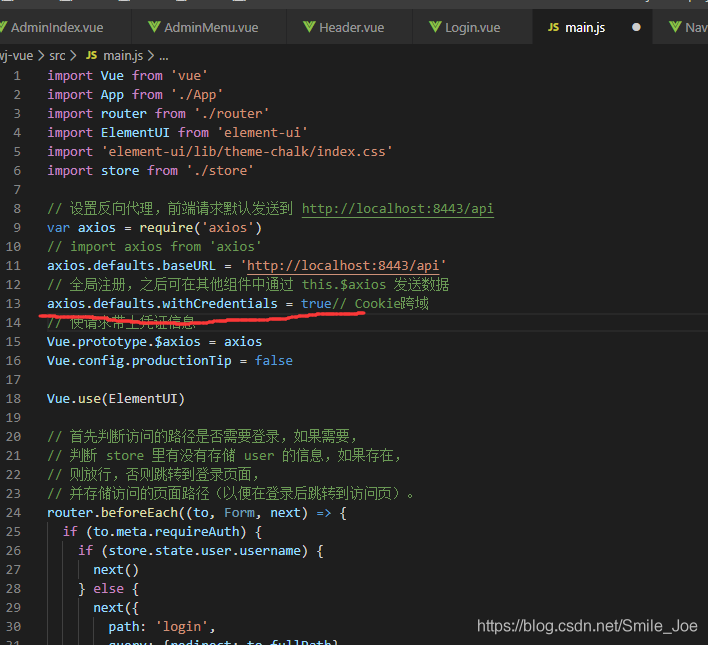The width and height of the screenshot is (708, 645).
Task: Open the Login.vue editor tab
Action: click(472, 27)
